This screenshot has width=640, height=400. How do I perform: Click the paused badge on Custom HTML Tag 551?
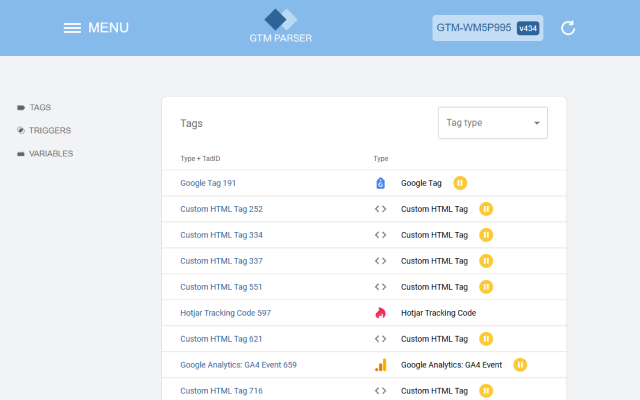pos(486,287)
